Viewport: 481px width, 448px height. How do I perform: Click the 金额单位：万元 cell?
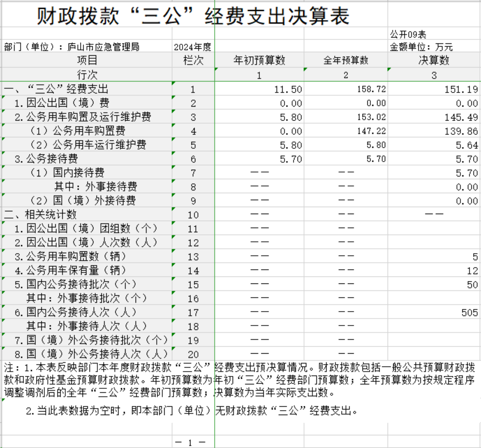[x=421, y=47]
